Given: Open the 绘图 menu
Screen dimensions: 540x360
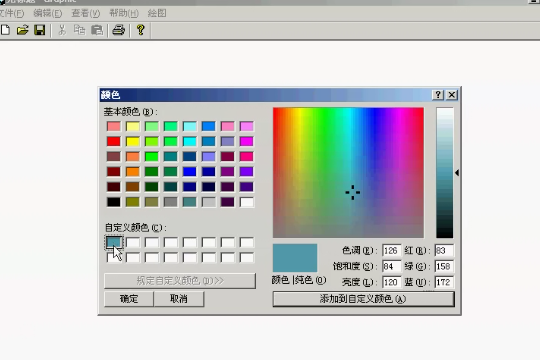Looking at the screenshot, I should (157, 13).
